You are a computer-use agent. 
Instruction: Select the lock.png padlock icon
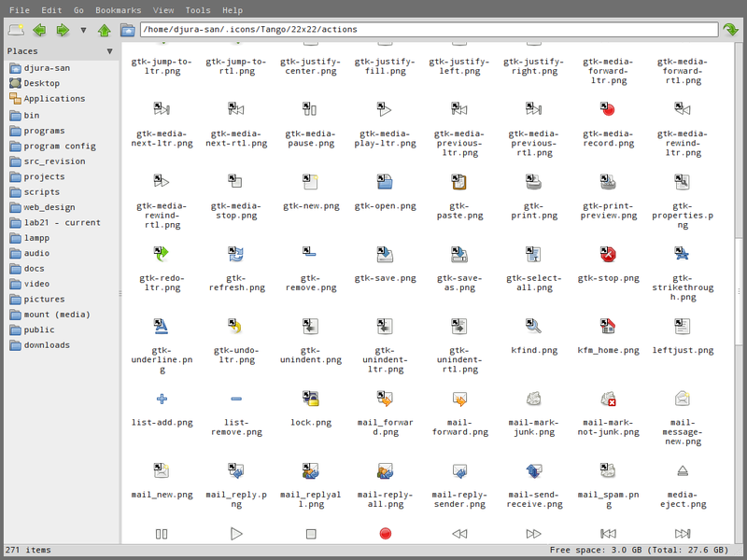click(x=311, y=398)
